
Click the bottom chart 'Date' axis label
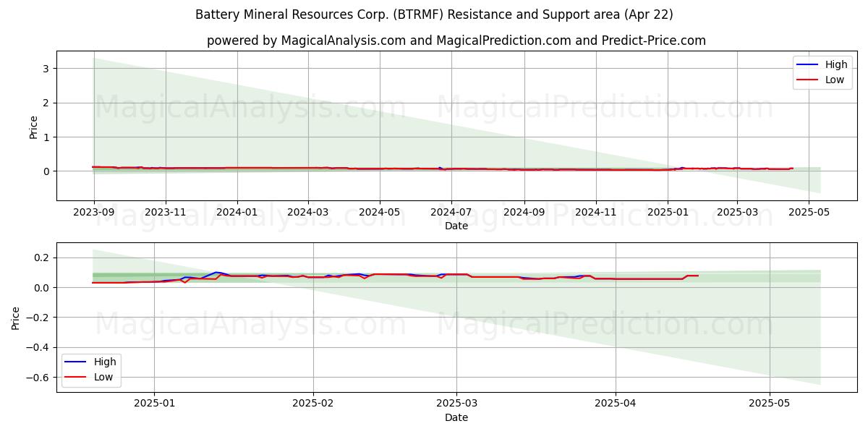456,417
